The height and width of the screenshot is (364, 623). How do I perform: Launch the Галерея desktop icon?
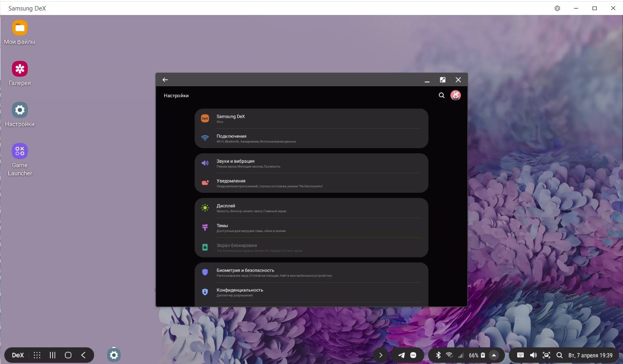[19, 73]
